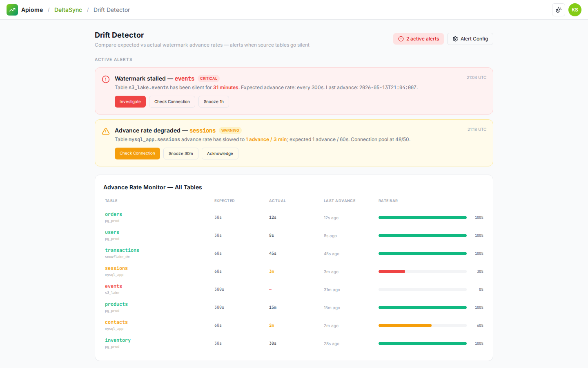Image resolution: width=588 pixels, height=368 pixels.
Task: Open the DeltaSync breadcrumb link
Action: pos(68,10)
